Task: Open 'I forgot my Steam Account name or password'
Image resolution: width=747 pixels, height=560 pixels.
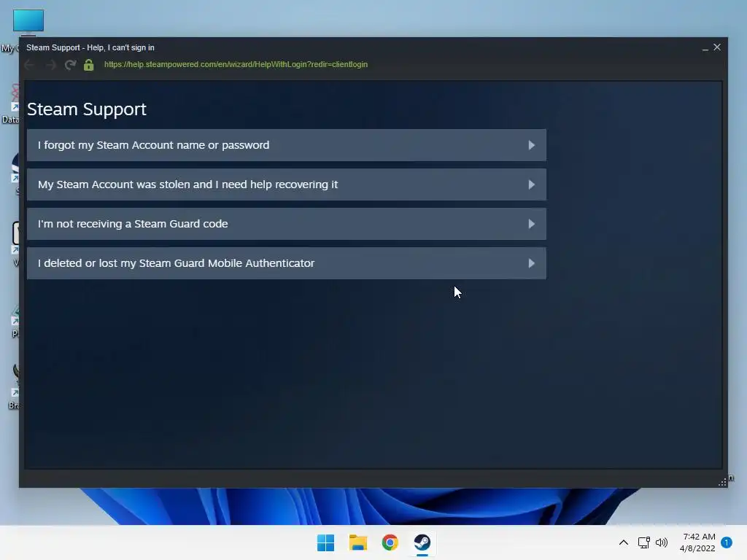Action: (286, 145)
